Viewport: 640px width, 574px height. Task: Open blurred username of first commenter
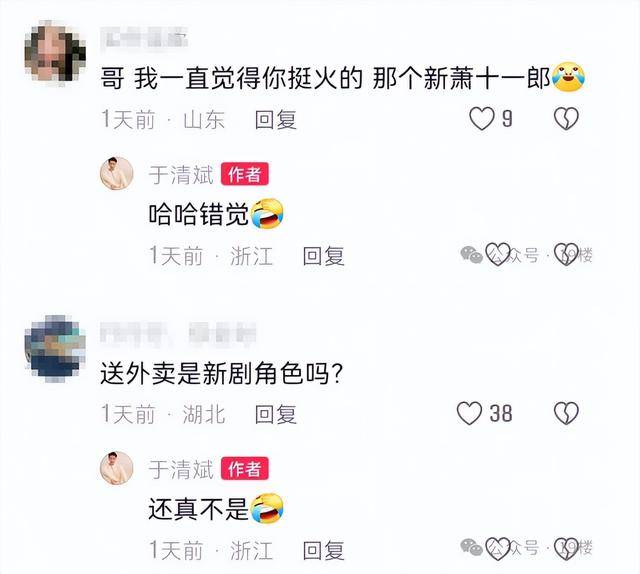click(x=144, y=38)
